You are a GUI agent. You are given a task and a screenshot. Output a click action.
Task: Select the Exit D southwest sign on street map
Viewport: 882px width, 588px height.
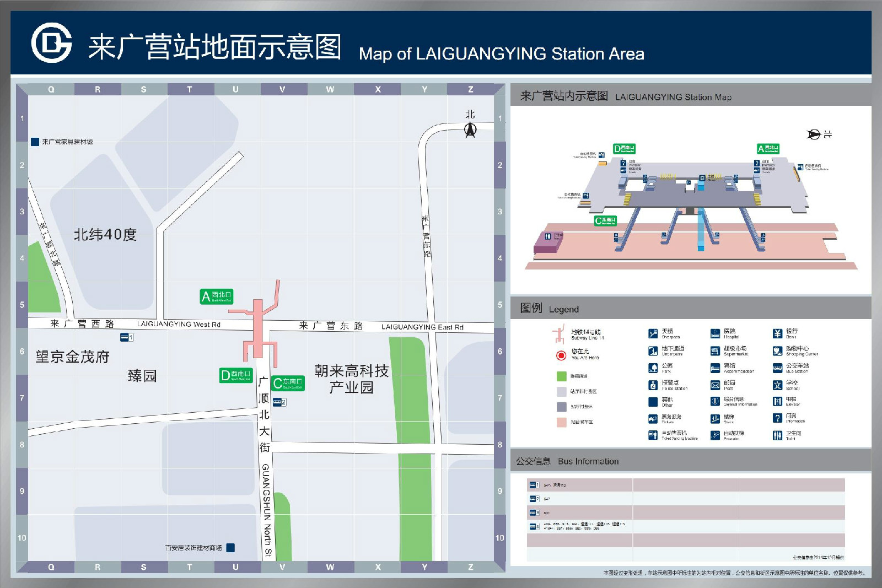coord(236,375)
